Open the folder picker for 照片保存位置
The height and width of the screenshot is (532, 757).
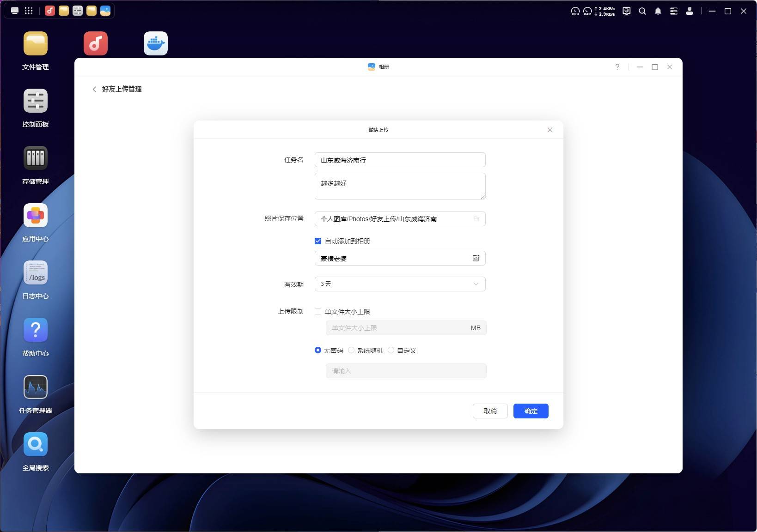pyautogui.click(x=476, y=219)
